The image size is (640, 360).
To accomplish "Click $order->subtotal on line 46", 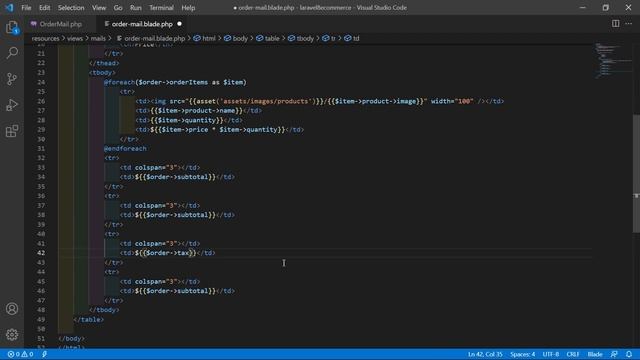I will coord(177,291).
